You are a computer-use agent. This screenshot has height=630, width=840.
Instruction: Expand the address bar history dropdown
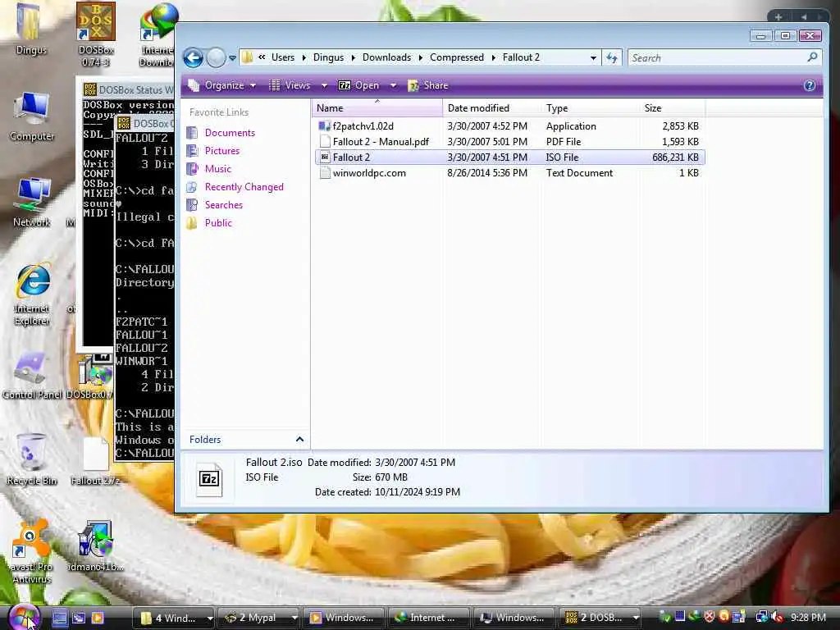click(x=593, y=58)
